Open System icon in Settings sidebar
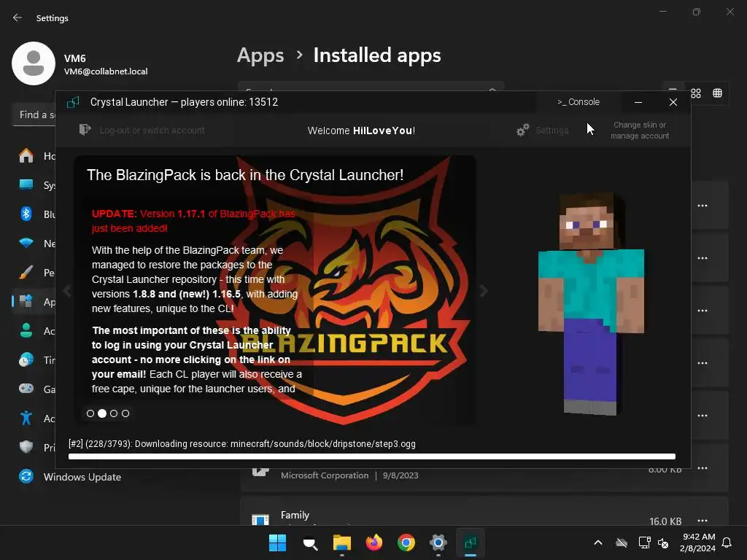The height and width of the screenshot is (560, 747). [26, 184]
